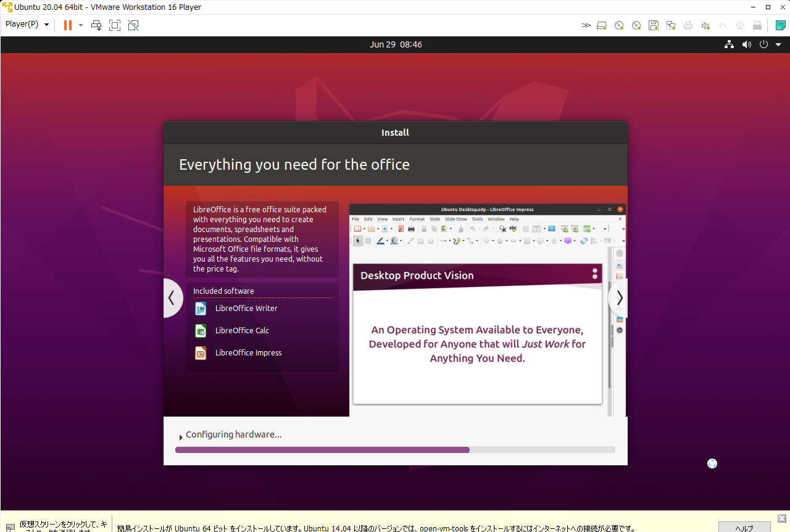Click the 'Everything you need for the office' heading
The height and width of the screenshot is (532, 790).
tap(294, 165)
